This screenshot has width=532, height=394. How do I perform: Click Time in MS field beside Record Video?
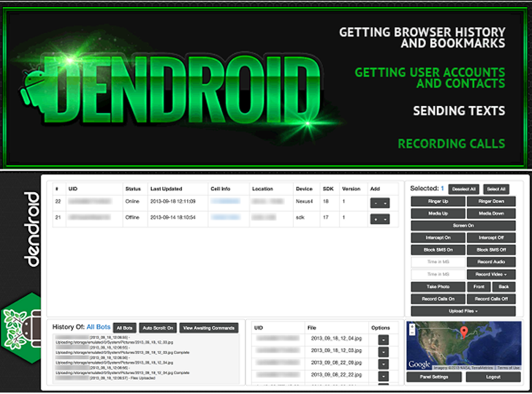pyautogui.click(x=438, y=274)
